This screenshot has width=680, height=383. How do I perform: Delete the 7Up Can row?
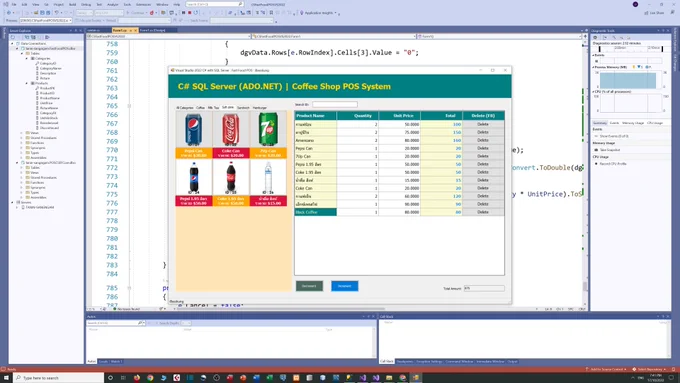click(483, 156)
